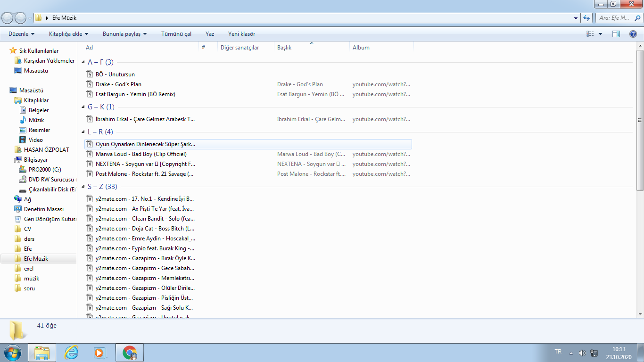This screenshot has width=644, height=362.
Task: Open the DVD RW Sürücüsü drive icon
Action: [x=23, y=179]
